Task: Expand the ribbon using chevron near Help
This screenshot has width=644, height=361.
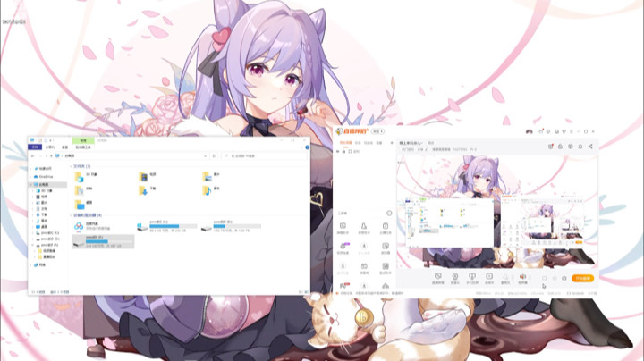Action: (302, 147)
